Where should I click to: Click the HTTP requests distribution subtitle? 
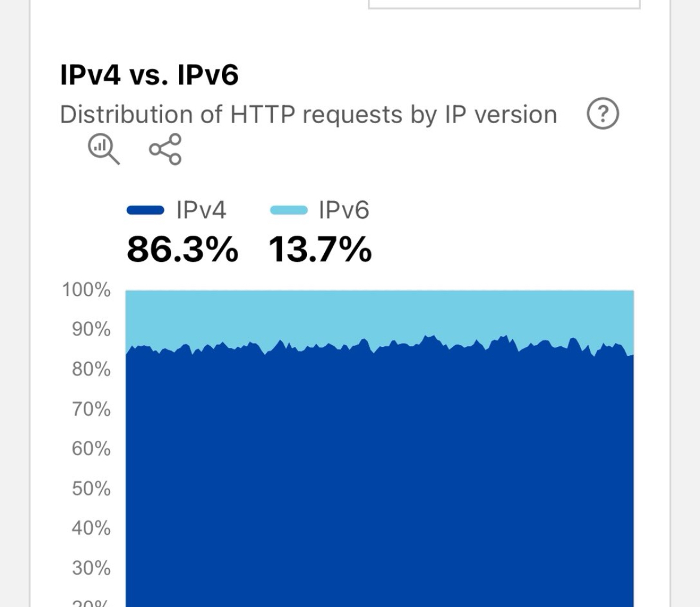[x=308, y=114]
